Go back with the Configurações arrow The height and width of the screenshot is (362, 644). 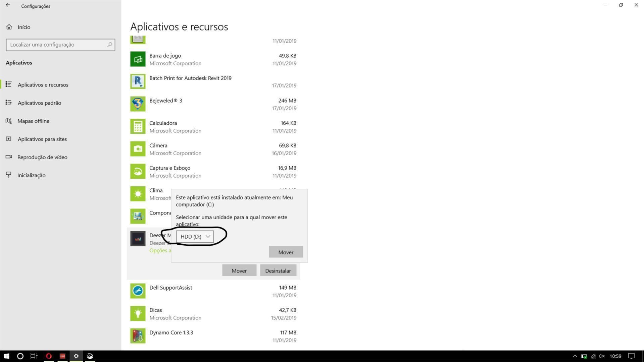click(8, 5)
